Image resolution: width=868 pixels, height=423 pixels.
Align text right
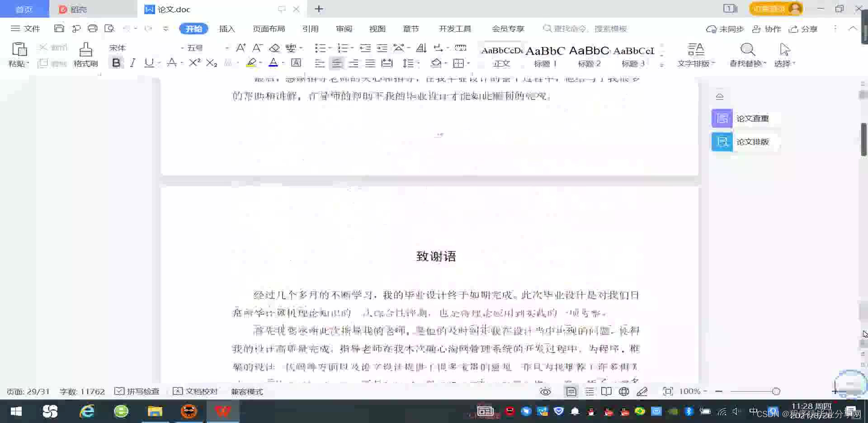(x=353, y=63)
